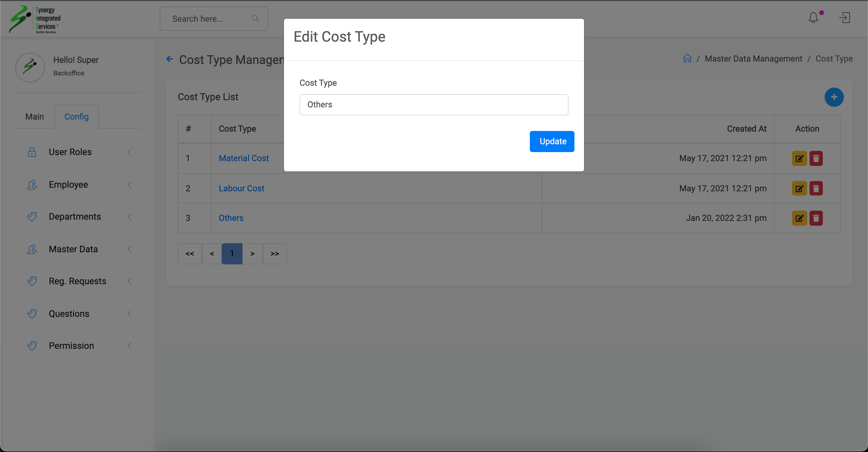Image resolution: width=868 pixels, height=452 pixels.
Task: Click the logout icon in header
Action: 845,18
